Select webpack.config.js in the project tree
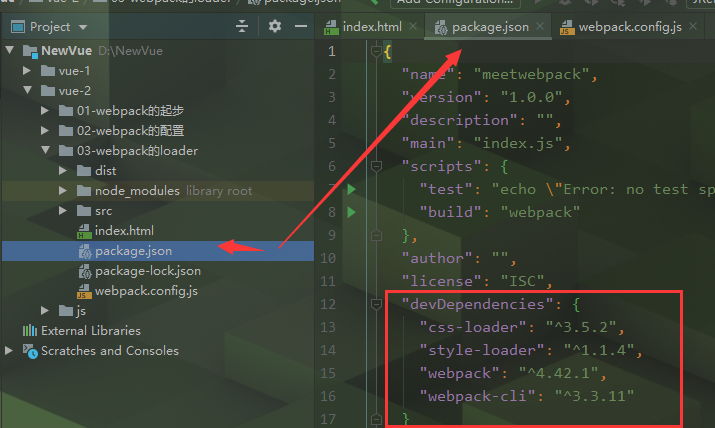This screenshot has height=428, width=715. tap(158, 291)
